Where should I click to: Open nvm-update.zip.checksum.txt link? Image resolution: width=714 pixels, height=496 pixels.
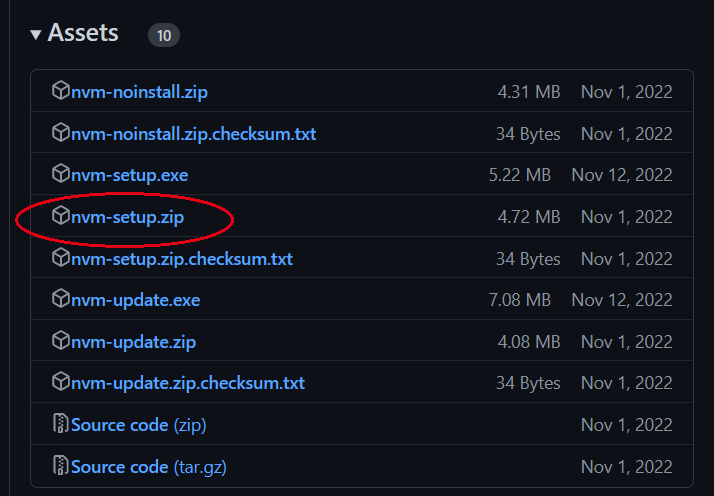click(x=188, y=383)
